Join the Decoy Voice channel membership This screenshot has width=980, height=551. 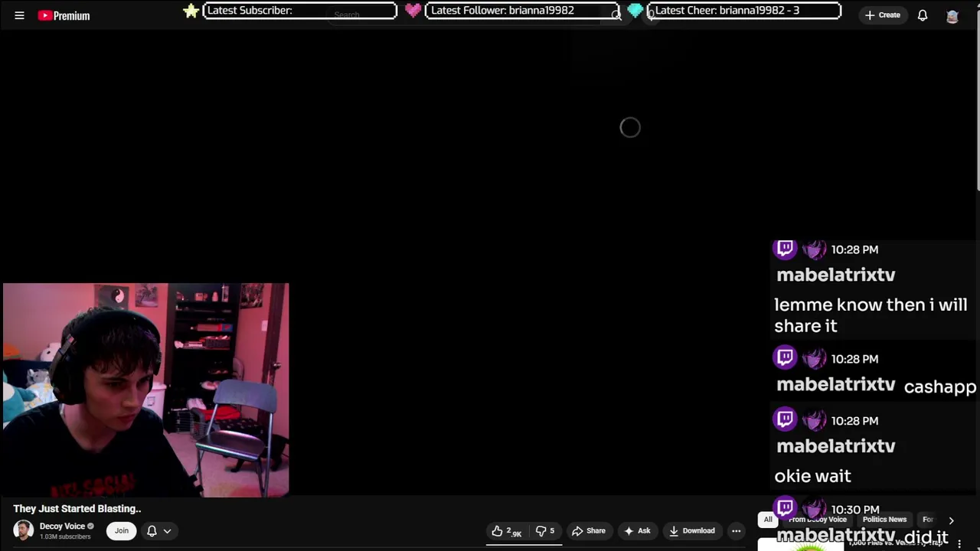click(122, 530)
